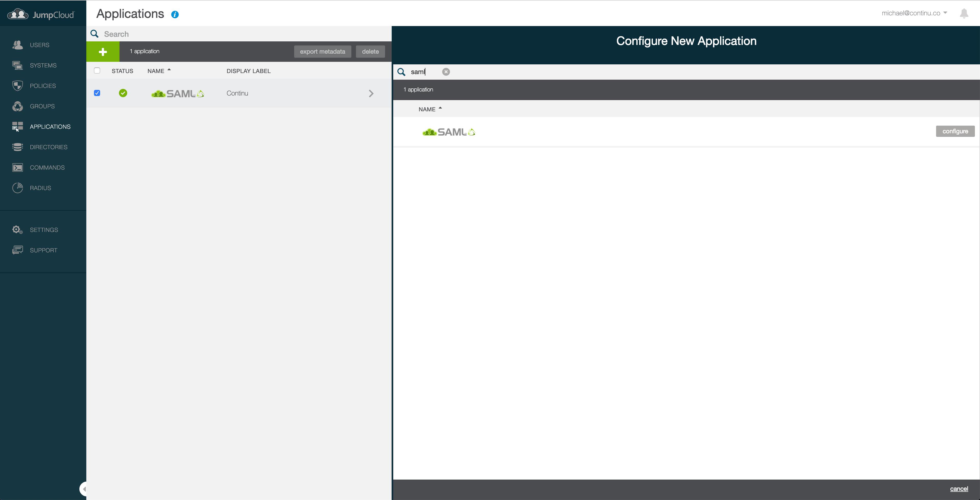Expand the Continu application row chevron
This screenshot has width=980, height=500.
tap(371, 93)
